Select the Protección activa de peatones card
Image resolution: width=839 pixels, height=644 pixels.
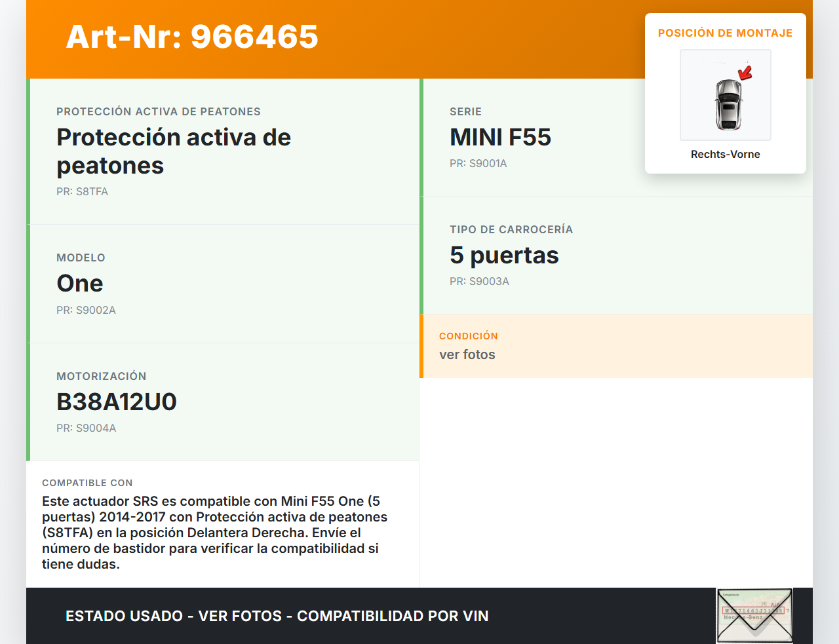tap(223, 151)
